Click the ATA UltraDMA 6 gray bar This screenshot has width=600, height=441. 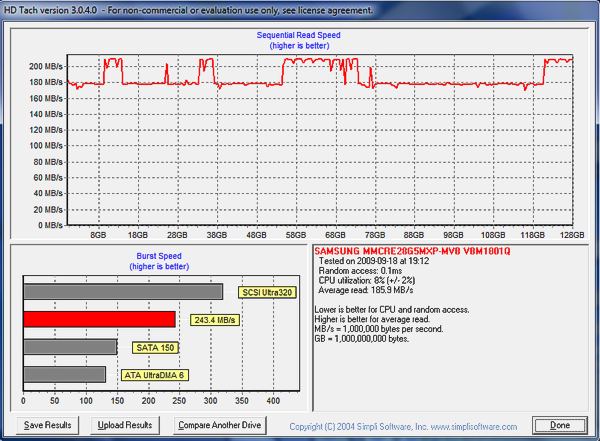pos(65,374)
